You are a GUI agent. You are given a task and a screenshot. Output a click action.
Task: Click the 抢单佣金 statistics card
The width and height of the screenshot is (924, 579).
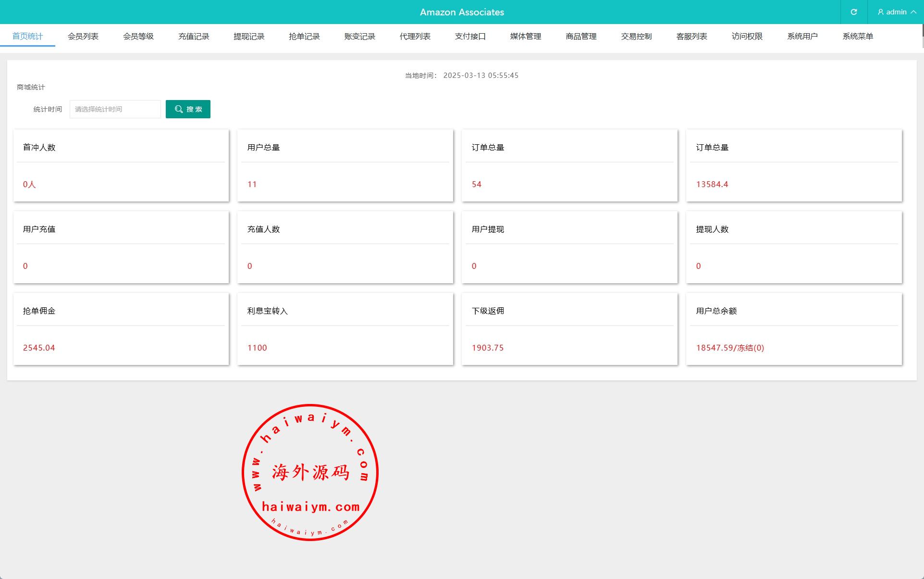(x=121, y=329)
